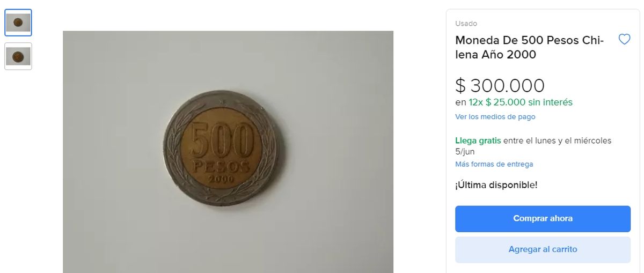Viewport: 644px width, 273px height.
Task: Add item with Agregar al carrito
Action: point(543,249)
